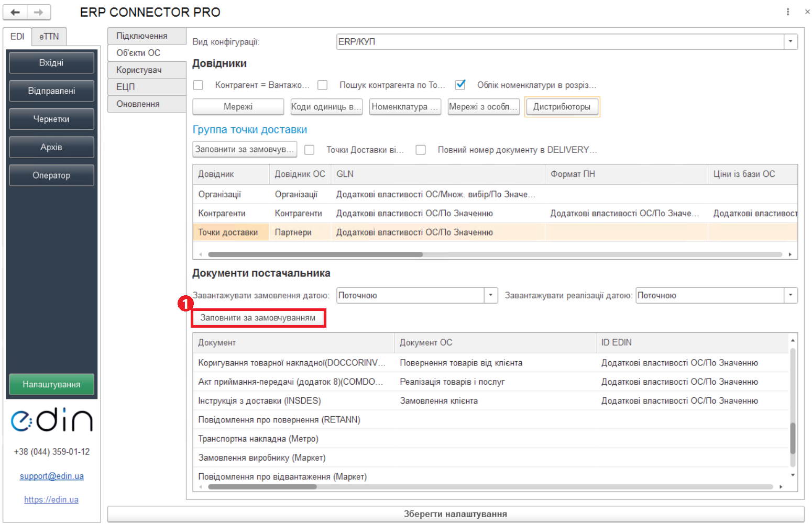
Task: Click the back navigation arrow
Action: coord(16,12)
